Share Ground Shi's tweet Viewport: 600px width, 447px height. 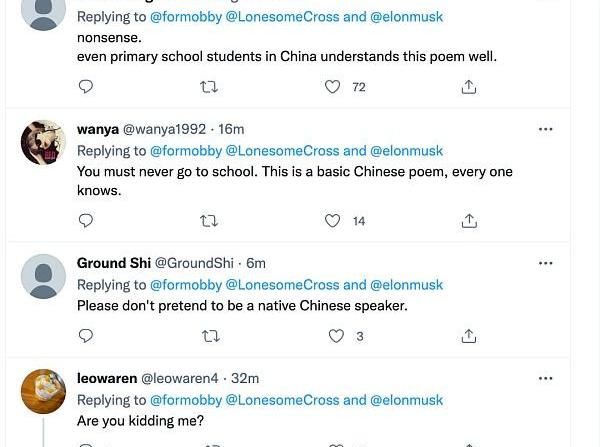coord(468,337)
